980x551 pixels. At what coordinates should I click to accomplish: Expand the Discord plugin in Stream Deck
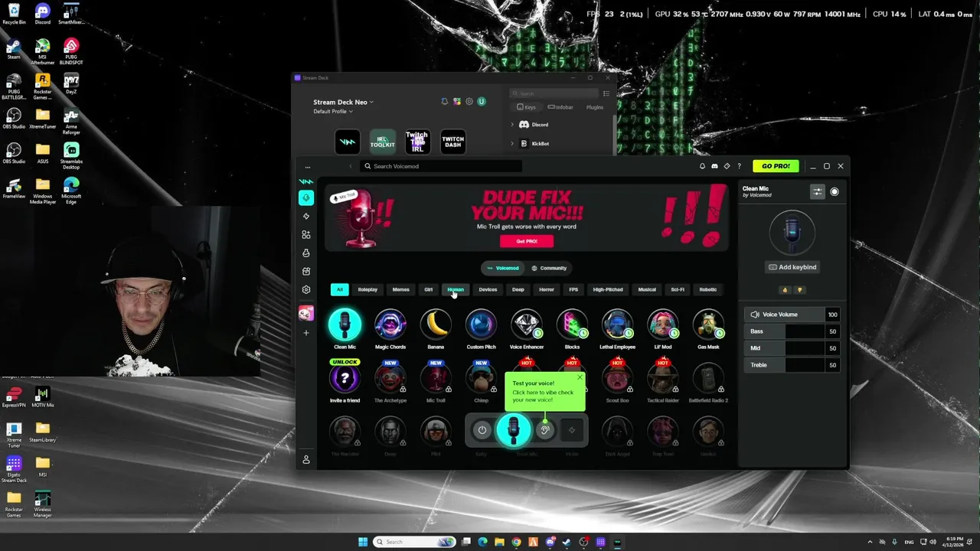click(x=512, y=124)
